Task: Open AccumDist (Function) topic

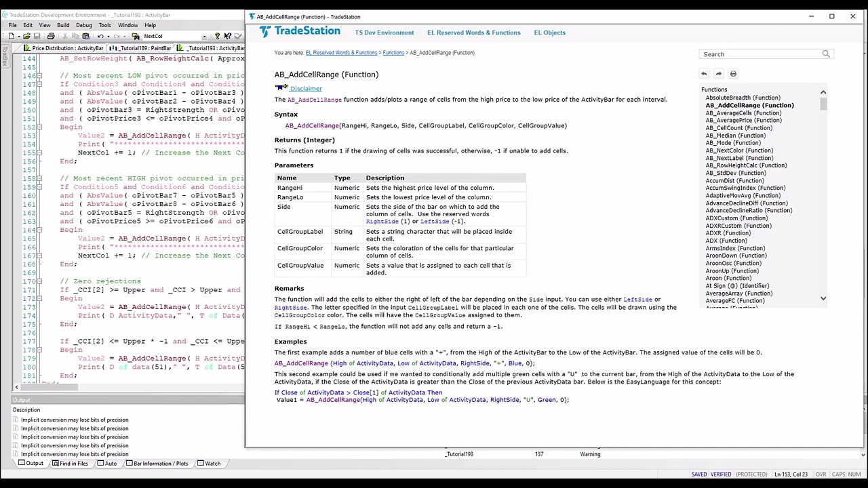Action: pos(734,180)
